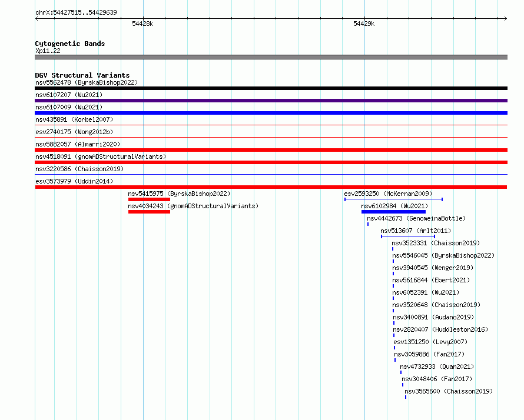
Task: Open variant esv2740175 (Wong2012b) label
Action: point(74,132)
